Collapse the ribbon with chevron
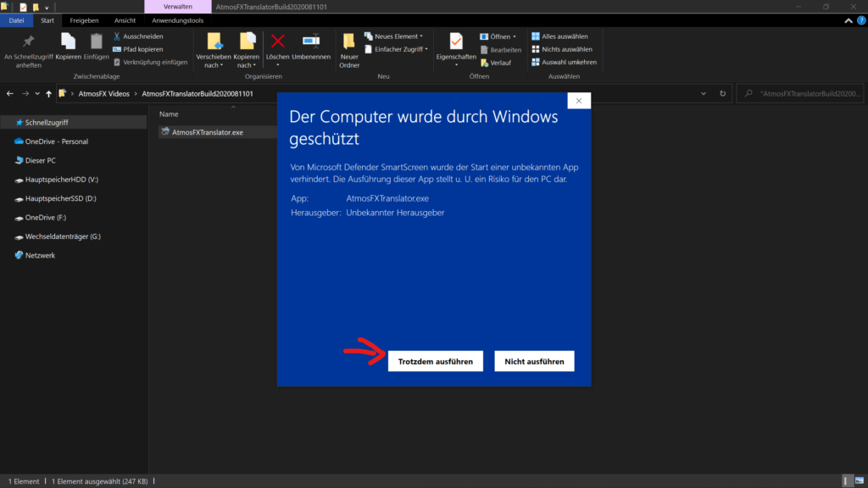Screen dimensions: 868x488 849,20
